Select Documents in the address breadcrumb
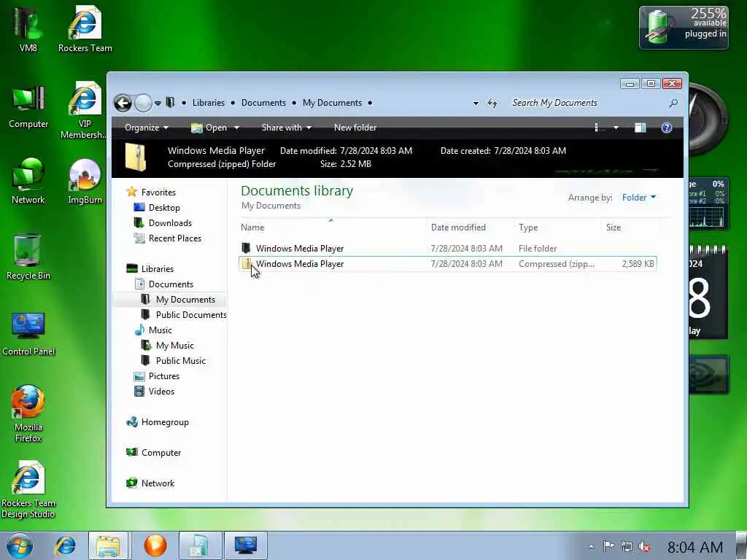This screenshot has width=747, height=560. [x=263, y=103]
